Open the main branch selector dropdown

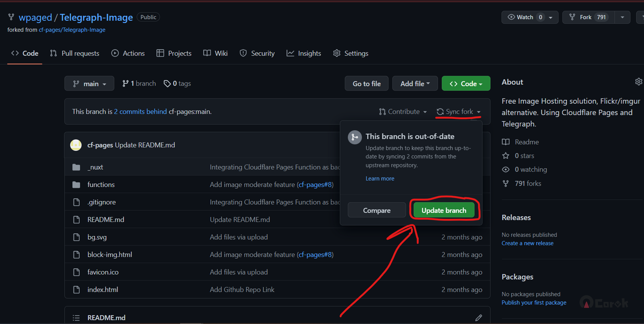pyautogui.click(x=89, y=84)
